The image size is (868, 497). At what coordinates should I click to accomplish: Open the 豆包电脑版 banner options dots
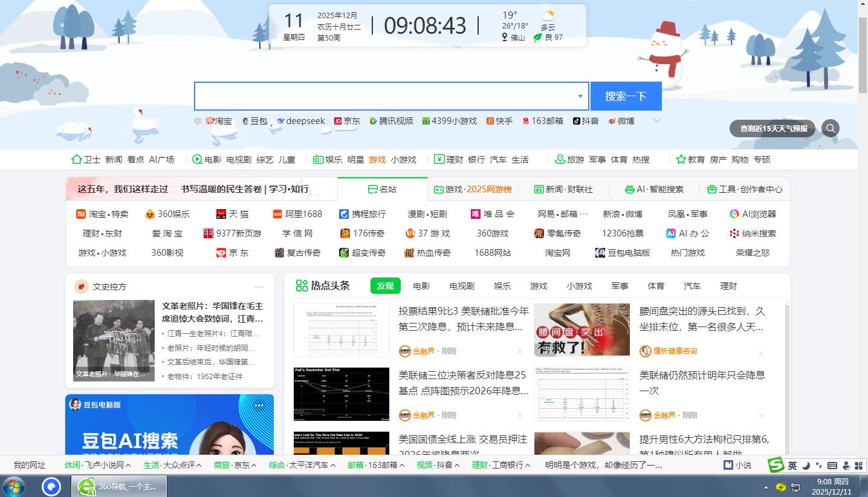coord(259,405)
